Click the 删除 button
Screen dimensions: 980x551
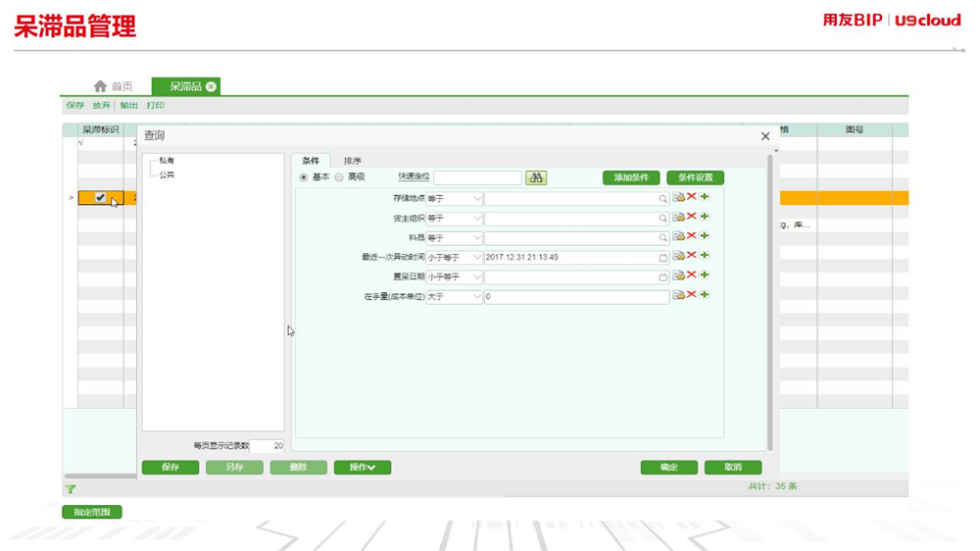pyautogui.click(x=299, y=468)
